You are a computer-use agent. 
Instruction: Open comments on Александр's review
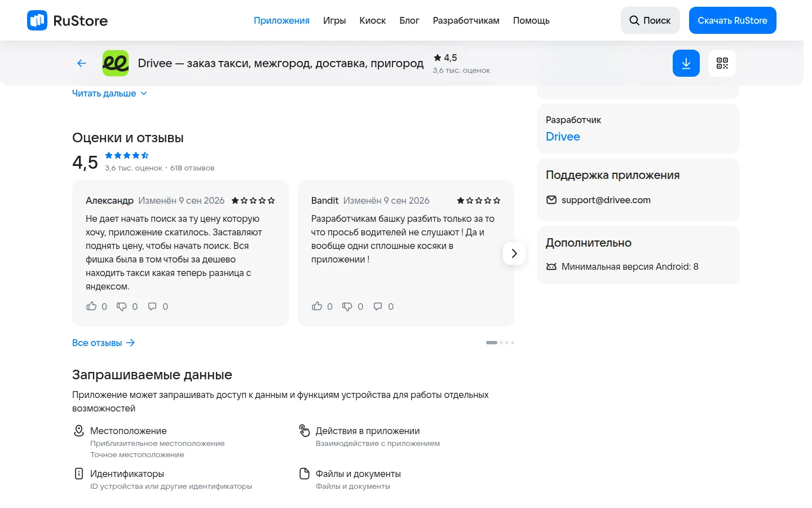tap(152, 306)
